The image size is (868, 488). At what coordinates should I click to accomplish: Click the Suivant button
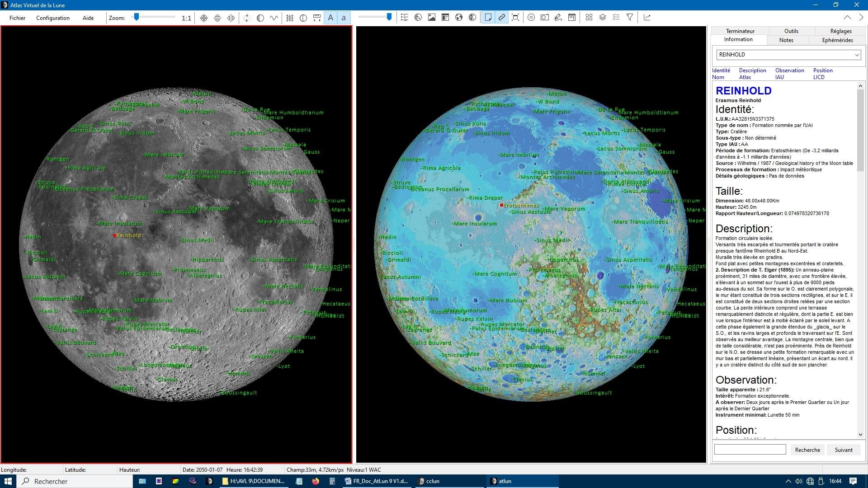tap(844, 450)
